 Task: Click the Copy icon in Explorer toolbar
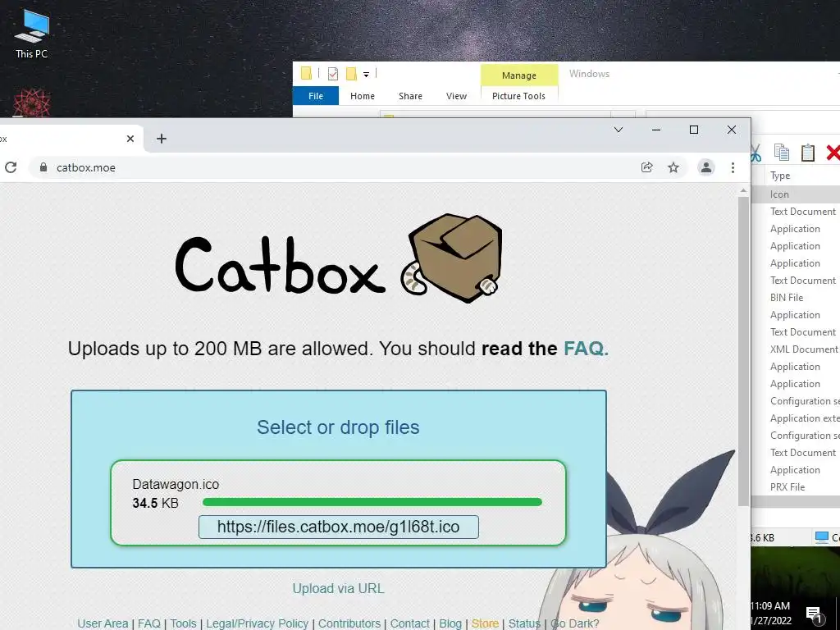[x=782, y=153]
